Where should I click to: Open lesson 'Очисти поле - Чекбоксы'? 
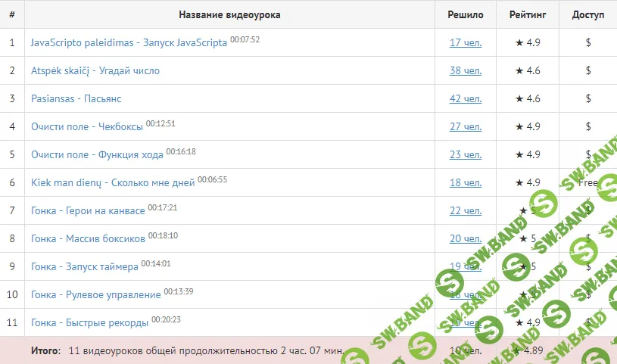87,127
